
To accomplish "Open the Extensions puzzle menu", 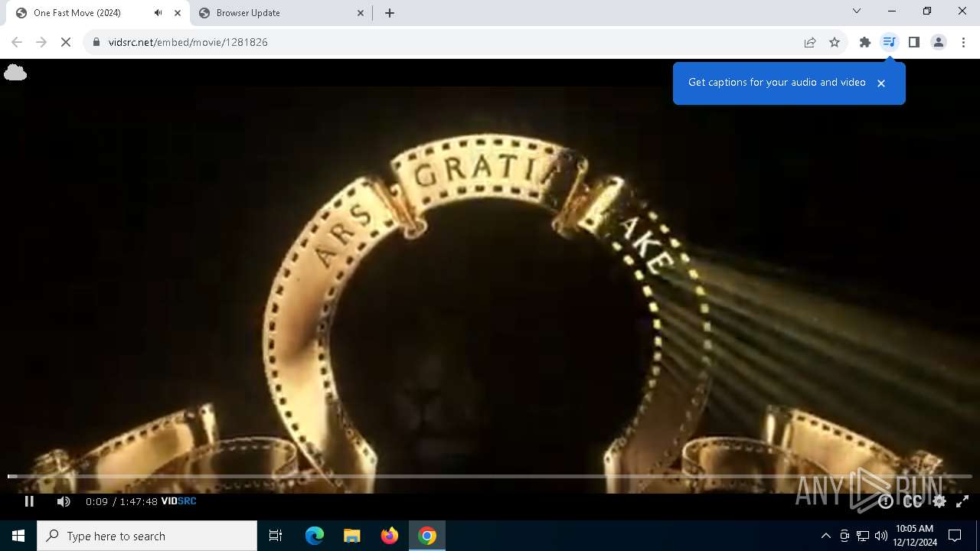I will click(x=865, y=42).
